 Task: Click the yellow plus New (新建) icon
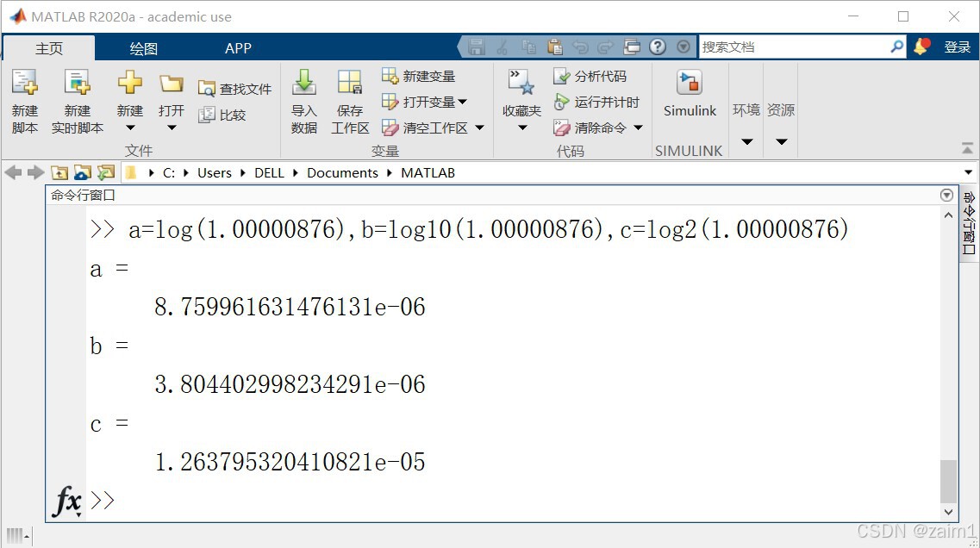[x=130, y=82]
